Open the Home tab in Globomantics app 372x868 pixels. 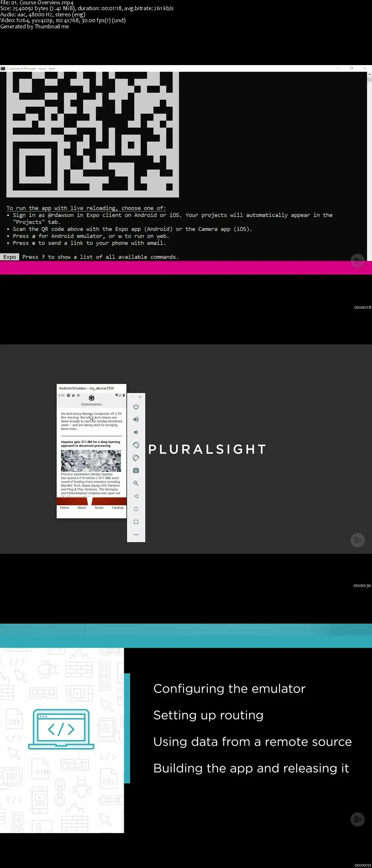coord(64,508)
